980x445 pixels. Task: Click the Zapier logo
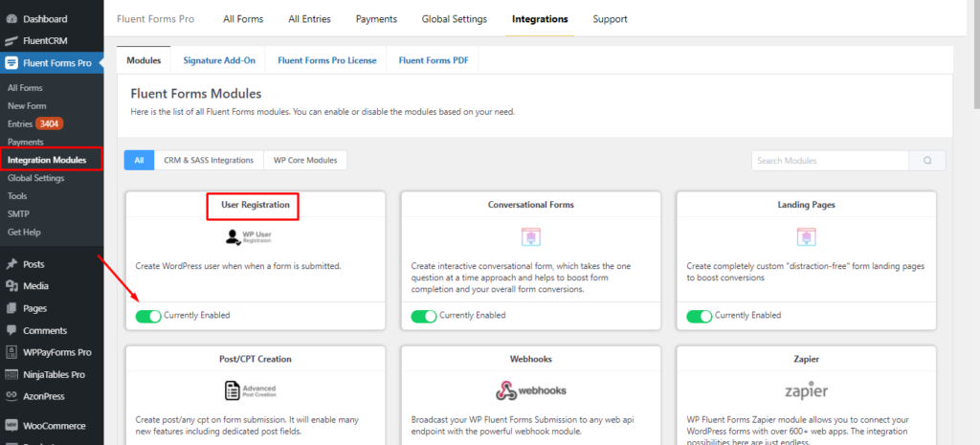click(806, 390)
